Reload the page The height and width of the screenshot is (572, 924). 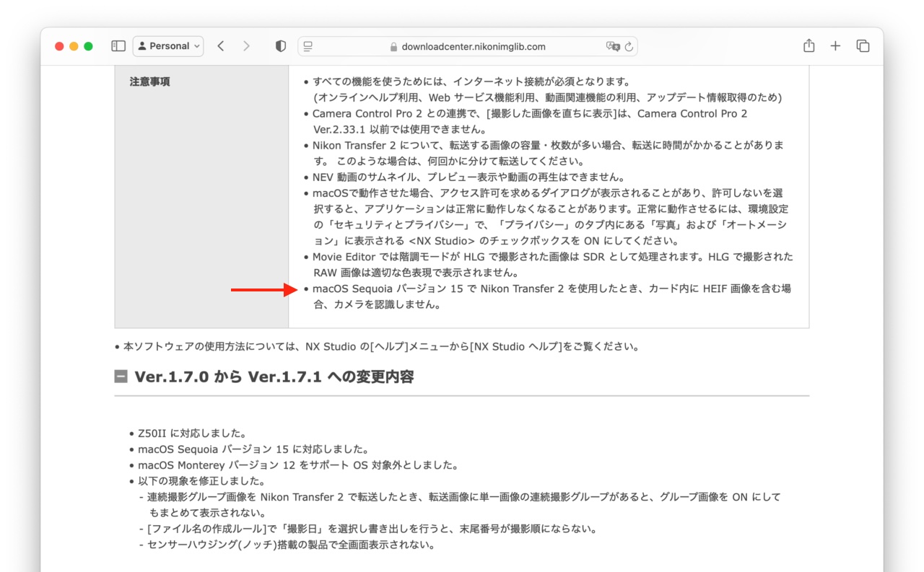coord(629,46)
